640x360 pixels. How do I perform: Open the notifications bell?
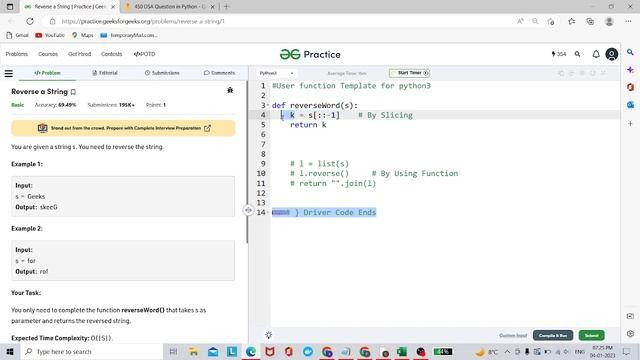coord(596,54)
